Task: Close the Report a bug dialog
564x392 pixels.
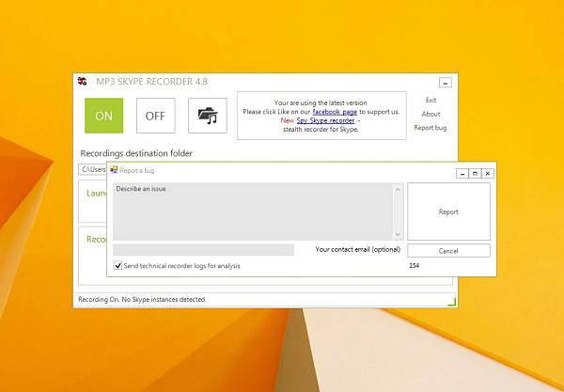Action: [x=487, y=174]
